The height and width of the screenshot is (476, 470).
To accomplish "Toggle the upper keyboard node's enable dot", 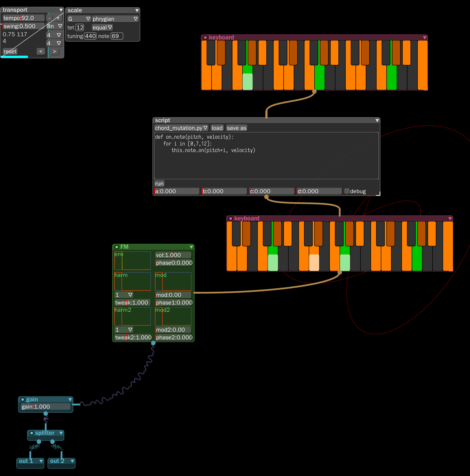I will [205, 38].
